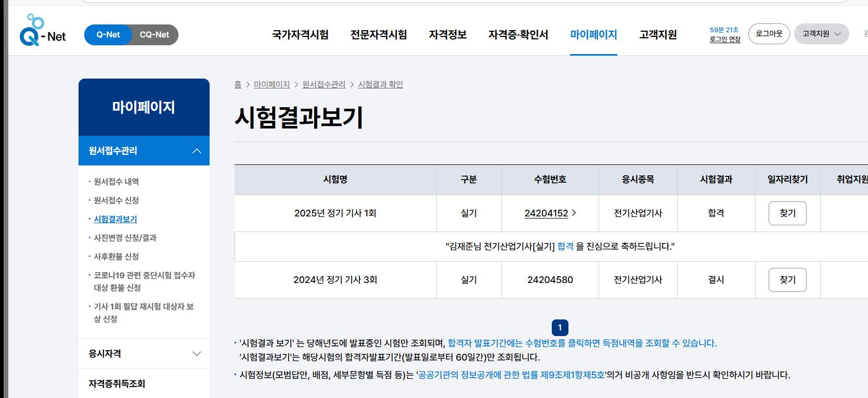Open the 자격정보 menu
Image resolution: width=868 pixels, height=398 pixels.
pos(448,35)
